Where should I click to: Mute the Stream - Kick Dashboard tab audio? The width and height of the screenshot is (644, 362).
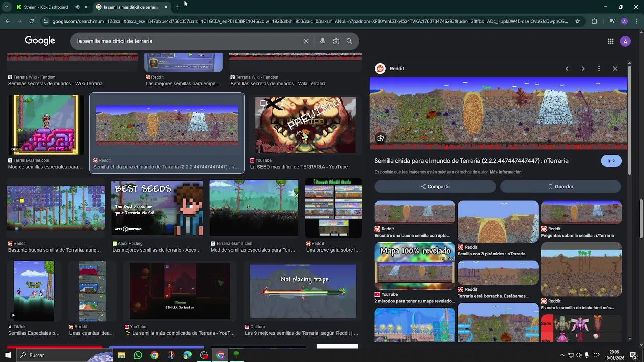click(77, 7)
